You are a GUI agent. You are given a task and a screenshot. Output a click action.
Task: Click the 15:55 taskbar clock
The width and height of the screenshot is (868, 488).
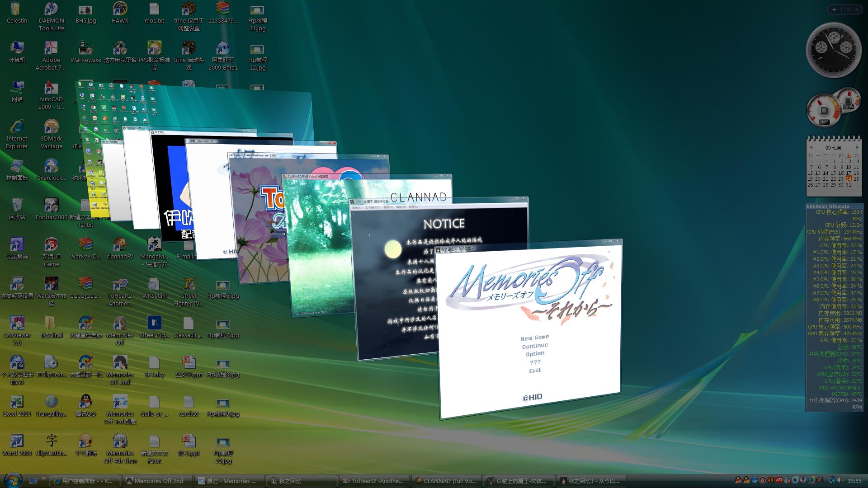pyautogui.click(x=854, y=481)
